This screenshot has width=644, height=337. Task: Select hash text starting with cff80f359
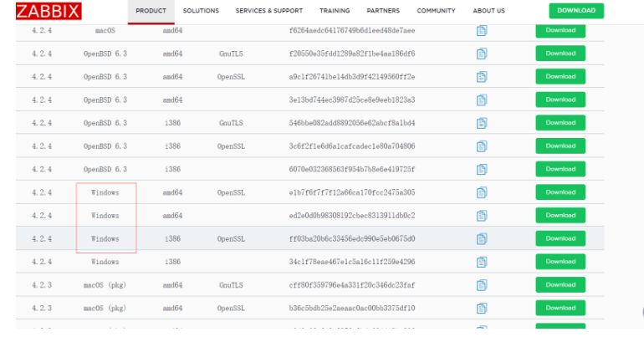(x=352, y=285)
